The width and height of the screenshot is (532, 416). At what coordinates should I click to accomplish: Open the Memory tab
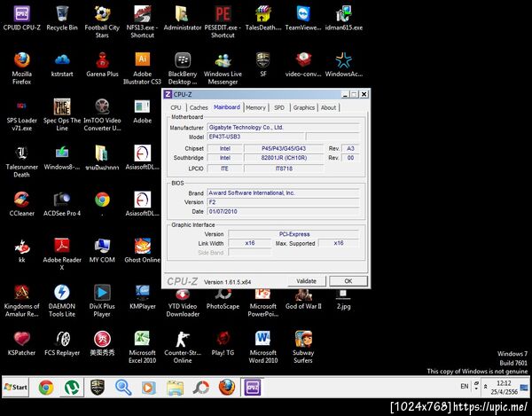coord(255,107)
